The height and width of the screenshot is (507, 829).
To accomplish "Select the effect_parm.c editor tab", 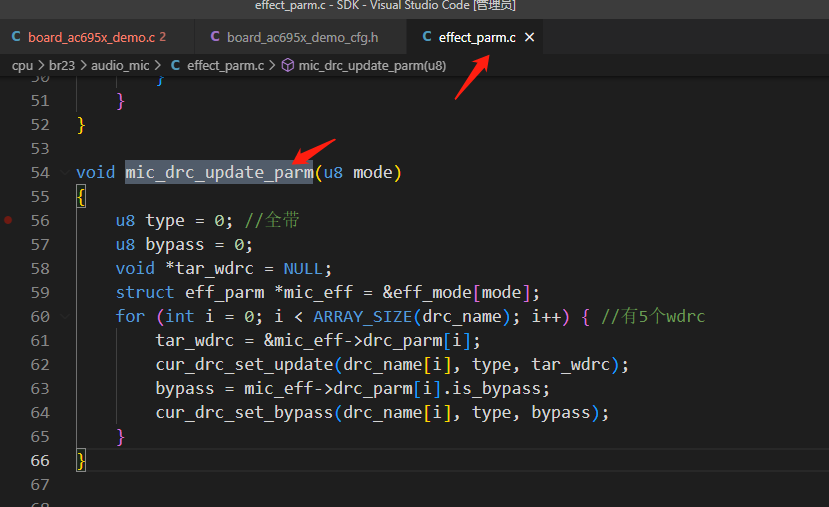I will tap(476, 37).
